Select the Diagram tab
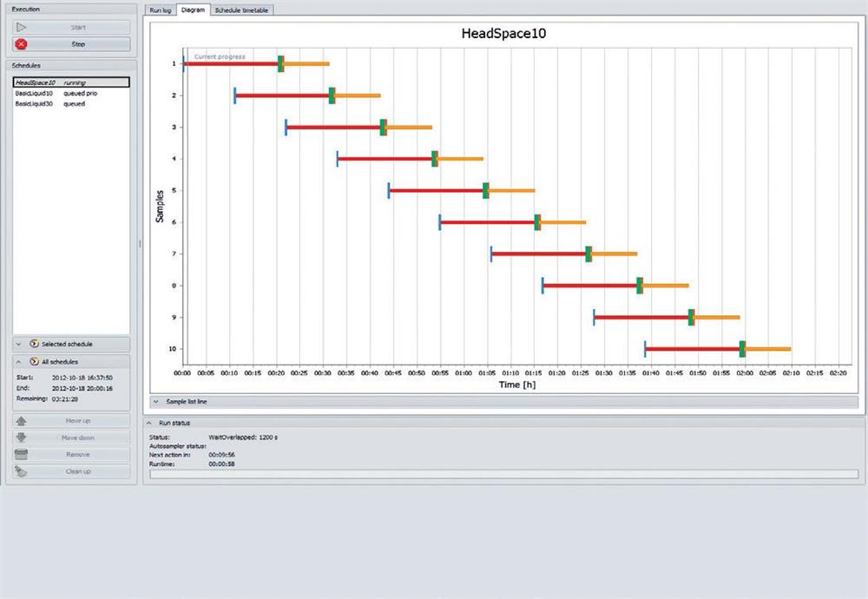 (x=192, y=10)
